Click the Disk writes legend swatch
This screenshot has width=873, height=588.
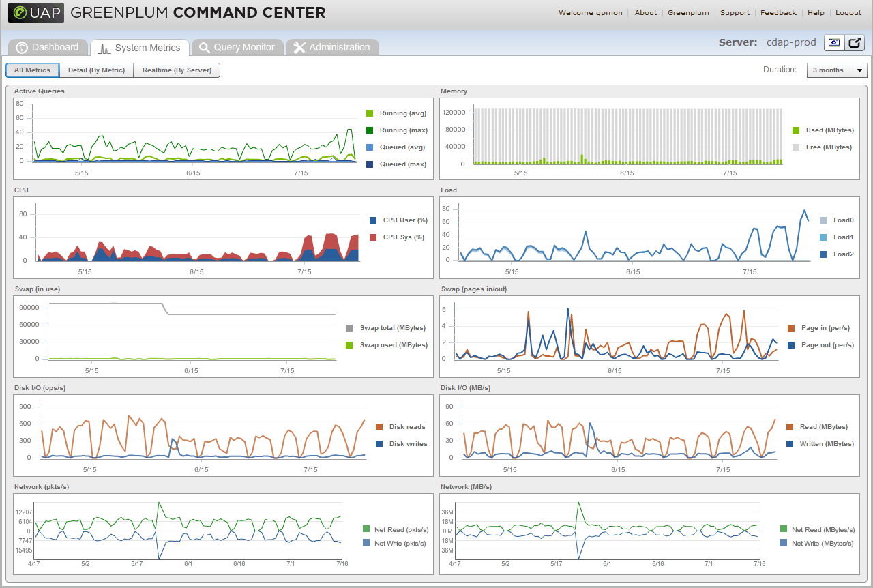tap(379, 444)
